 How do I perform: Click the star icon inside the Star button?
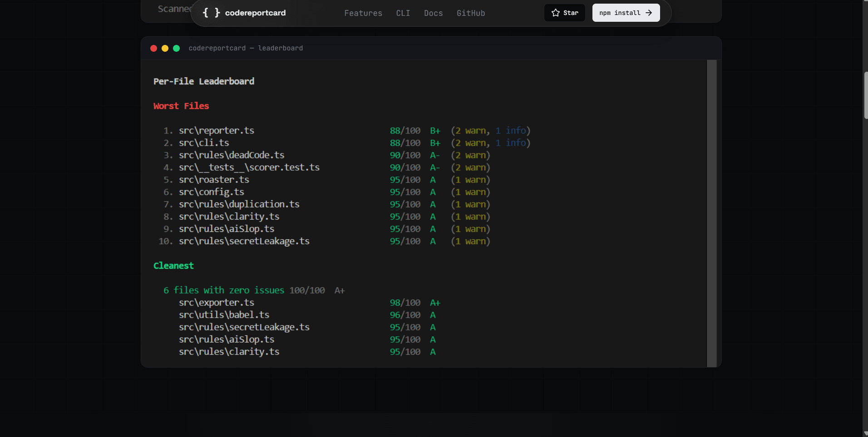coord(555,13)
